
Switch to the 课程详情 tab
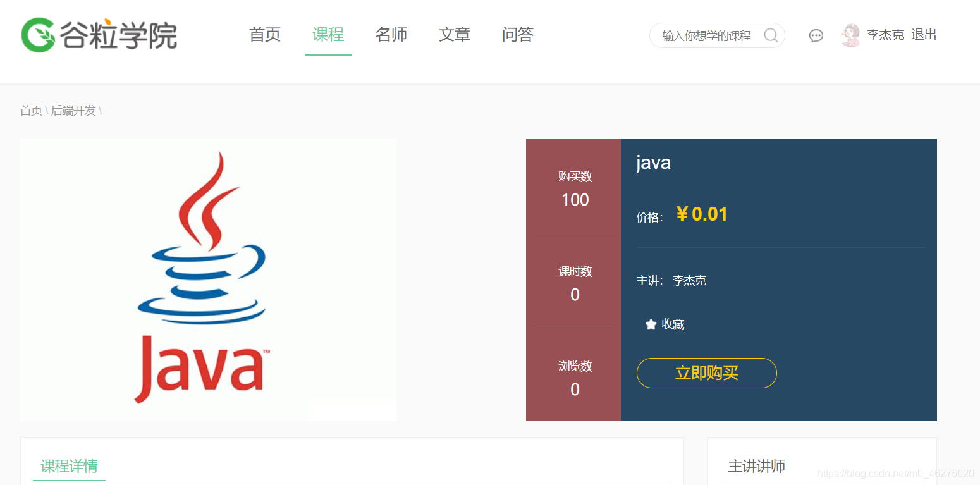(69, 467)
